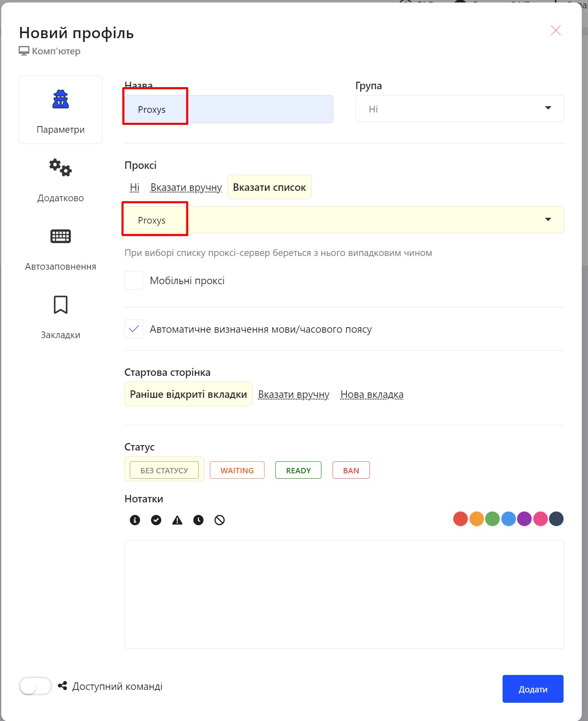This screenshot has width=588, height=721.
Task: Set status to BAN
Action: (x=351, y=470)
